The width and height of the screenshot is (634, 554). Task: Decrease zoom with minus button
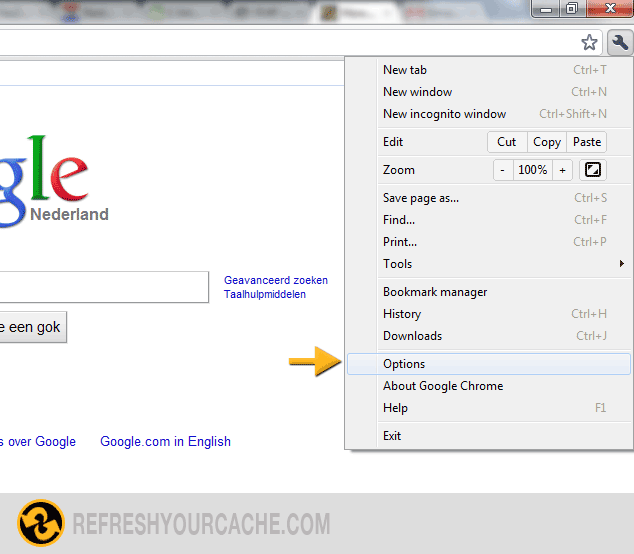[503, 170]
